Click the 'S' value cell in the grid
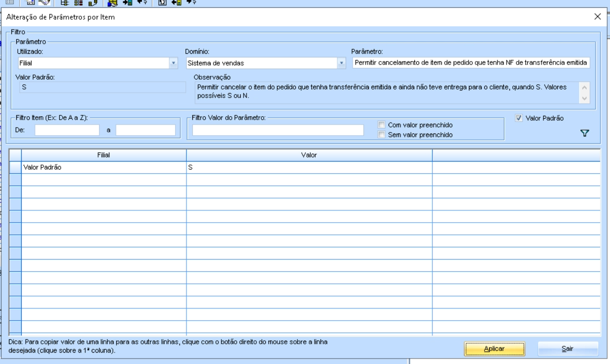Image resolution: width=610 pixels, height=364 pixels. pyautogui.click(x=309, y=167)
